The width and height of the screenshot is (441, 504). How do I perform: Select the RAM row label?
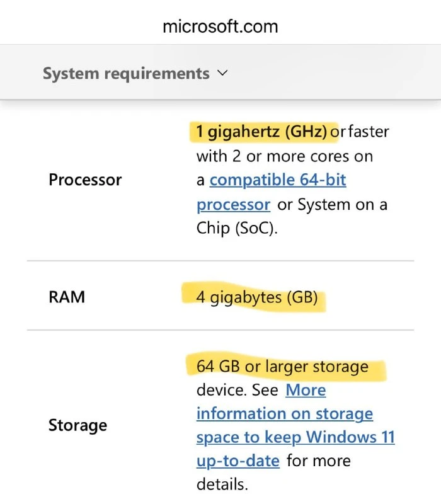point(67,297)
